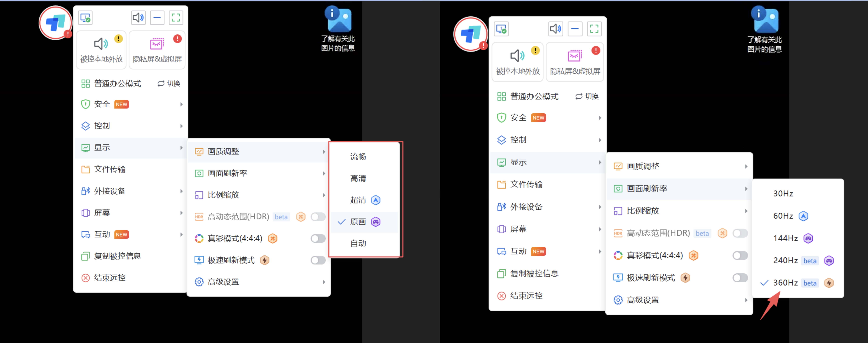Select 自动 picture quality option
This screenshot has width=868, height=343.
(x=364, y=243)
